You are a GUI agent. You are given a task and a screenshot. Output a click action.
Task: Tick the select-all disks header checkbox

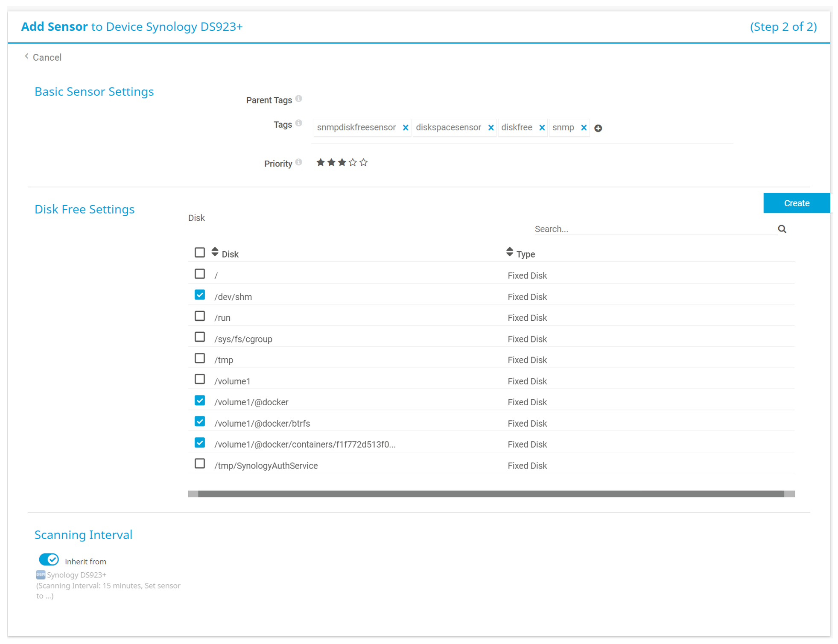199,252
